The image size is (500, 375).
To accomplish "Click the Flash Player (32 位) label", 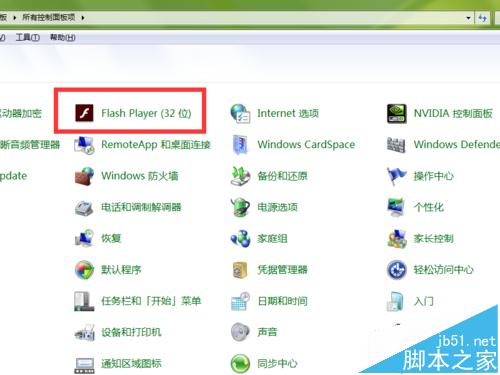I will [146, 113].
